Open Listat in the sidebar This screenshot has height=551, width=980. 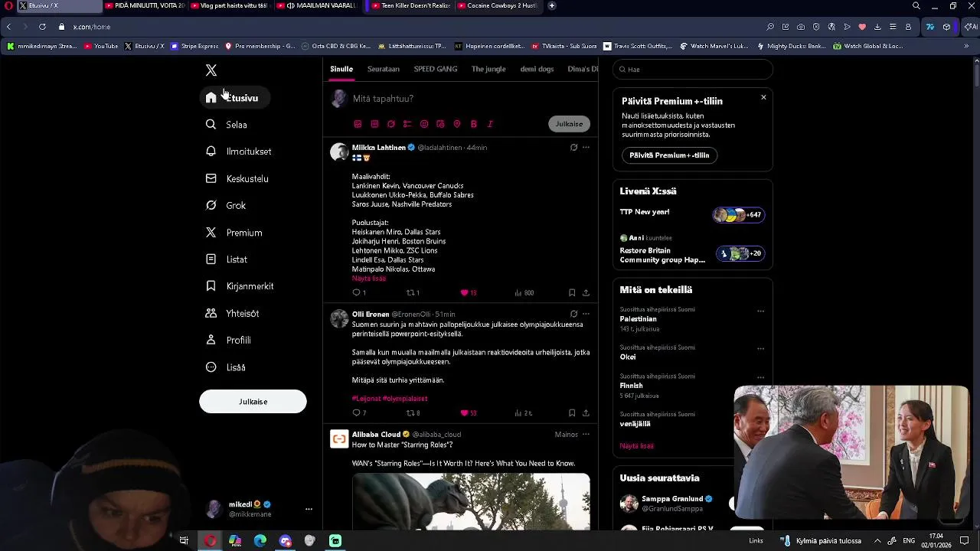pyautogui.click(x=227, y=259)
